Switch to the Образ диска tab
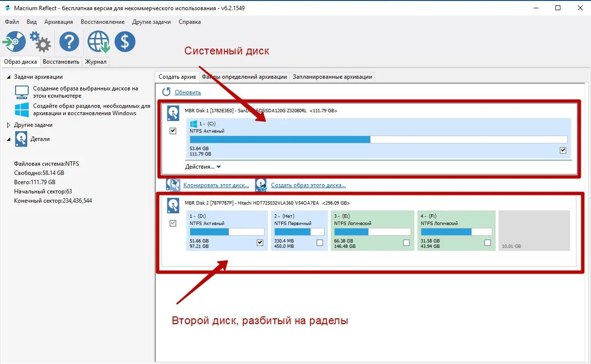 [x=20, y=62]
